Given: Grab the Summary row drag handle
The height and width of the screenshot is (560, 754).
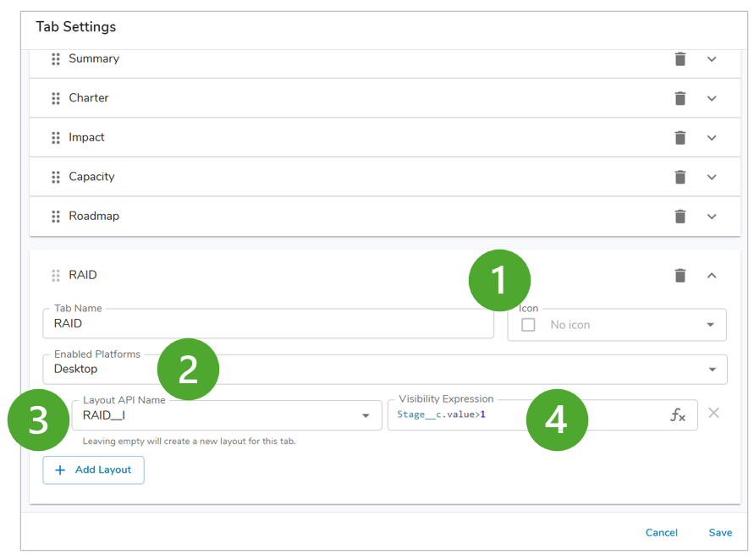Looking at the screenshot, I should click(56, 59).
